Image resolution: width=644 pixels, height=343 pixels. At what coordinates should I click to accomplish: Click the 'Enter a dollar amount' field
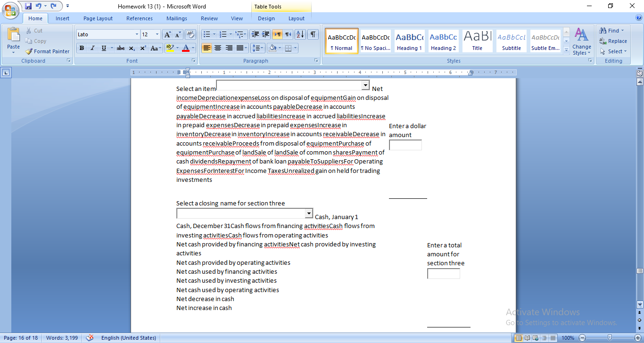coord(405,145)
